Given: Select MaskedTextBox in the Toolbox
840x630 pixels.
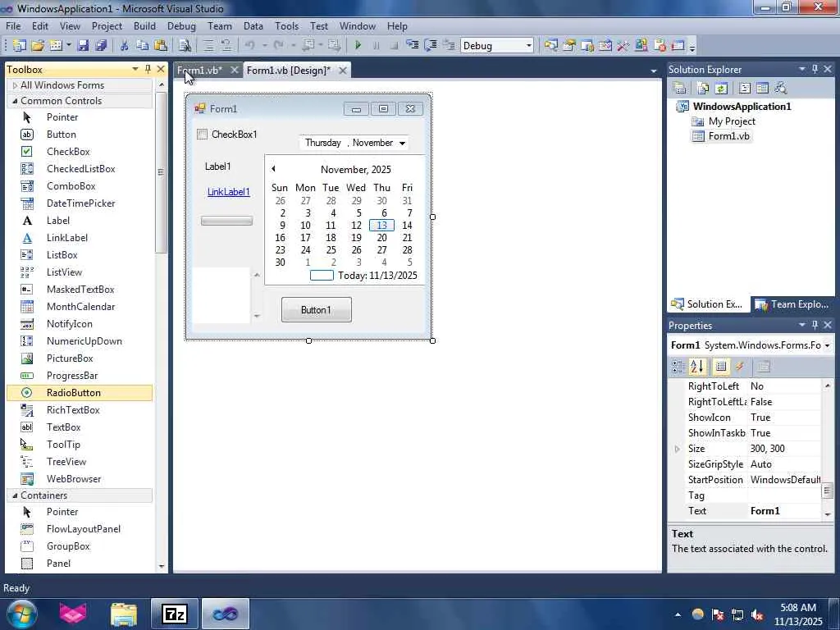Looking at the screenshot, I should pos(80,290).
